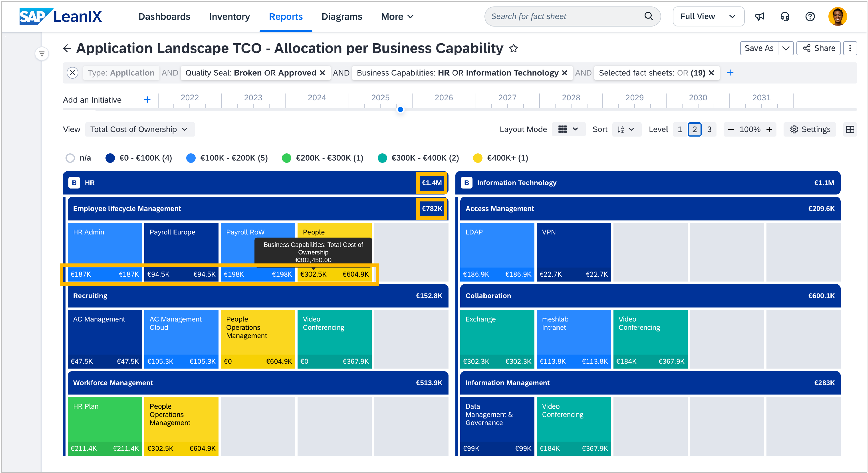Click the Share button

(819, 48)
